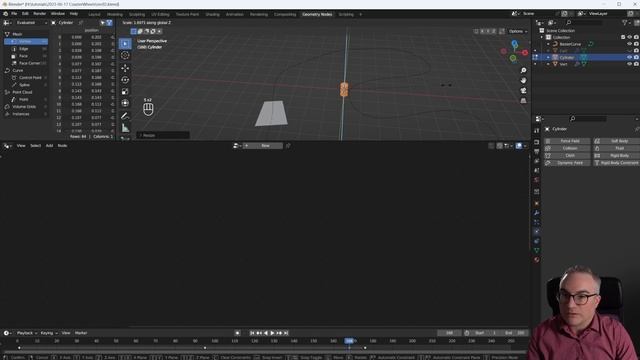
Task: Open node editor type dropdown
Action: [7, 146]
